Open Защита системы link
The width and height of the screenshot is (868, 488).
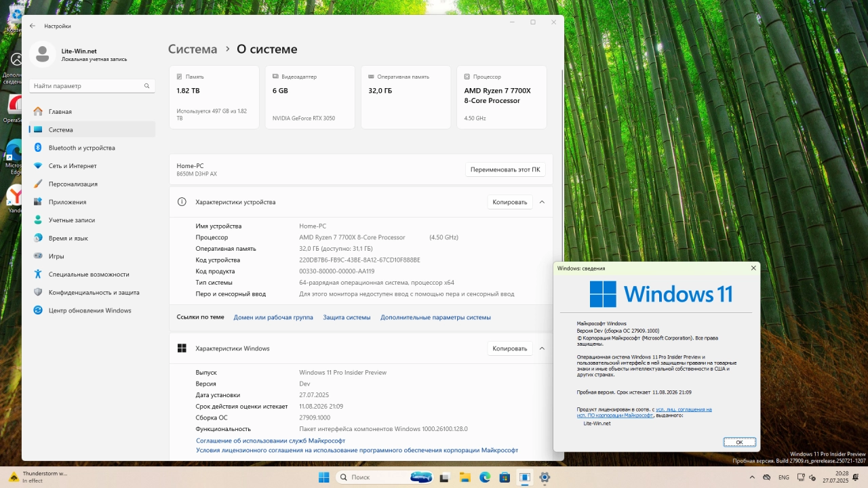pyautogui.click(x=347, y=317)
